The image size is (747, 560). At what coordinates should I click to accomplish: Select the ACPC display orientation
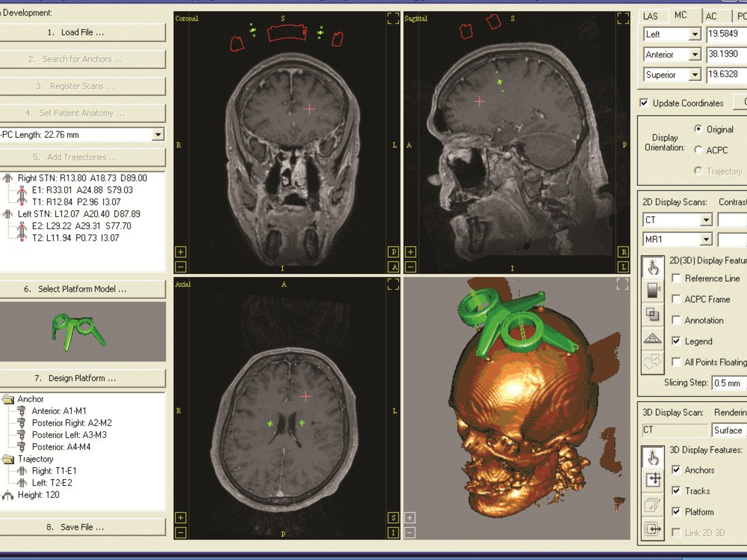tap(698, 150)
